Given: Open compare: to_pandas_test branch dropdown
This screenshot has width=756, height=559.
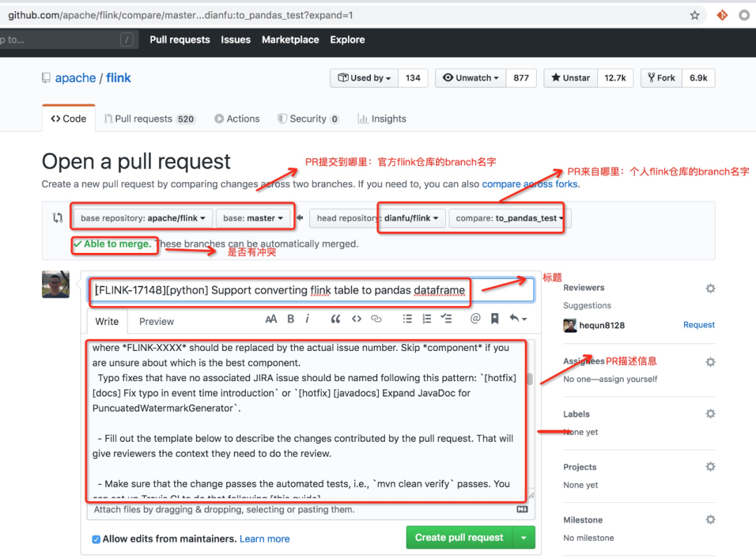Looking at the screenshot, I should (x=510, y=218).
